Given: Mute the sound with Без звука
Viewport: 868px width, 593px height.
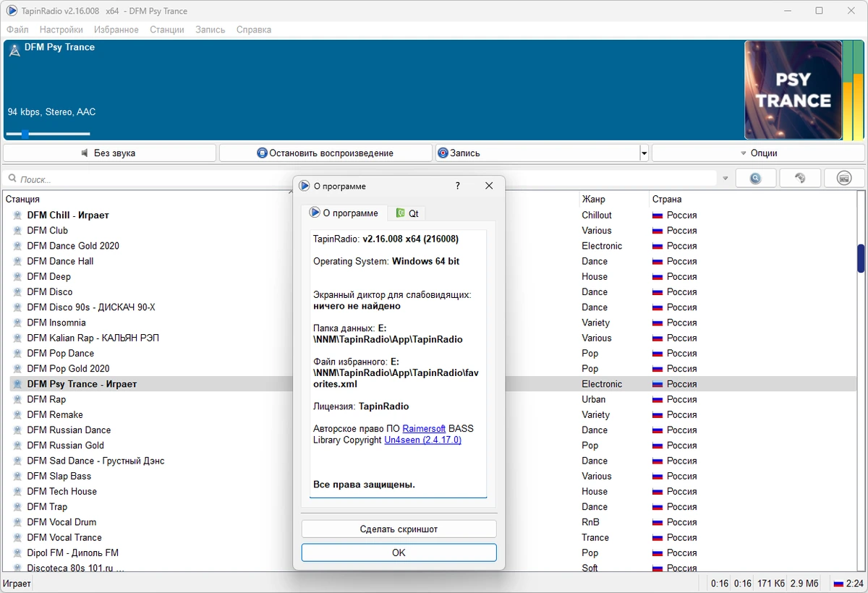Looking at the screenshot, I should [x=109, y=153].
